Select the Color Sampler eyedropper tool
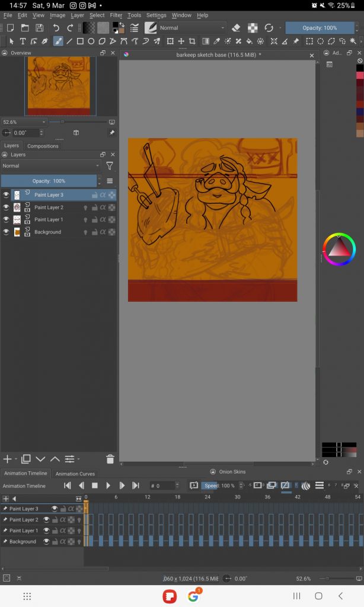The image size is (364, 607). 217,41
